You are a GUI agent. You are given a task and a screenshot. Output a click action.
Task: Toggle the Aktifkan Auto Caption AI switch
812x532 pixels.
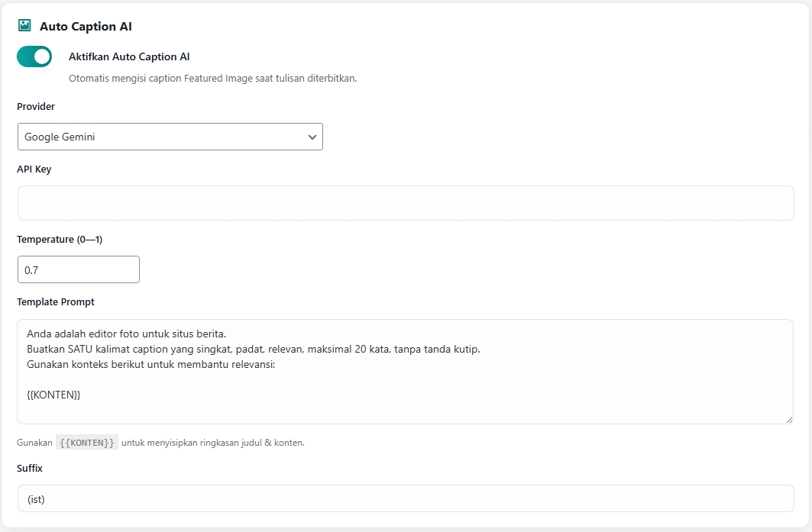click(34, 56)
